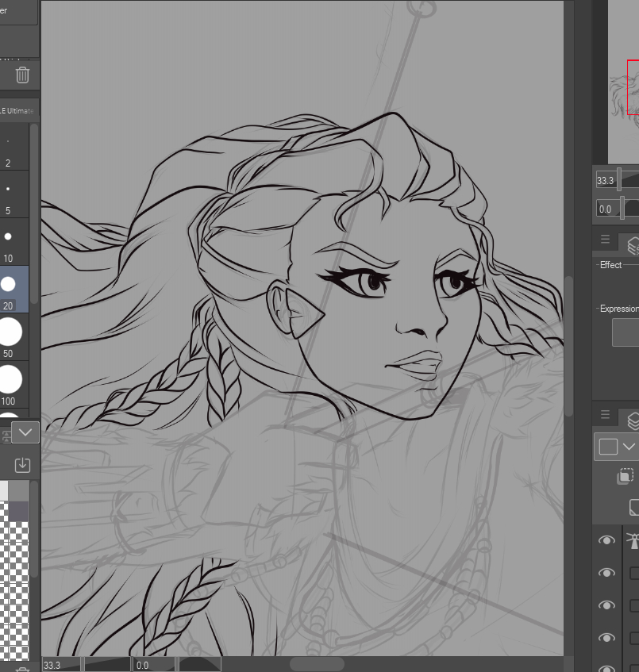Select the brush size 50 preset
The image size is (639, 672).
pos(9,333)
